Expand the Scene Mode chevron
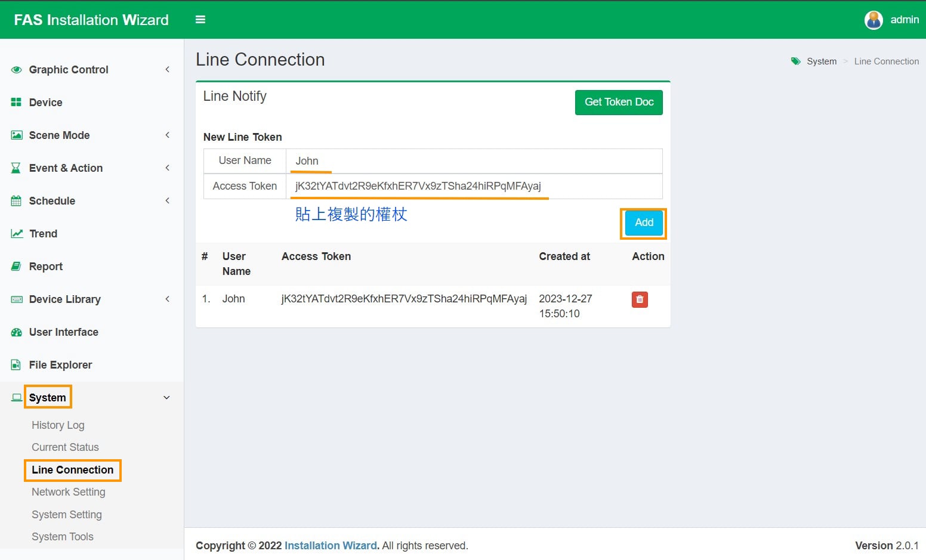Image resolution: width=926 pixels, height=560 pixels. [x=168, y=135]
